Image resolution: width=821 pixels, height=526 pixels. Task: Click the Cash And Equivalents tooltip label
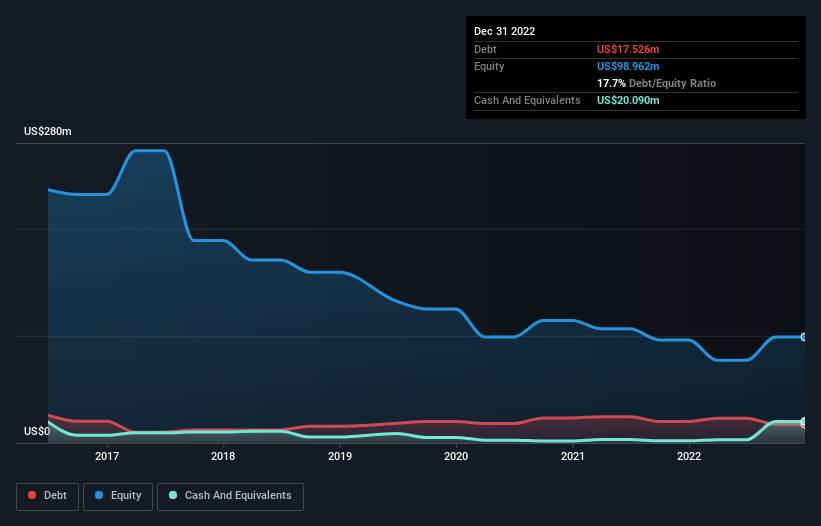click(527, 100)
